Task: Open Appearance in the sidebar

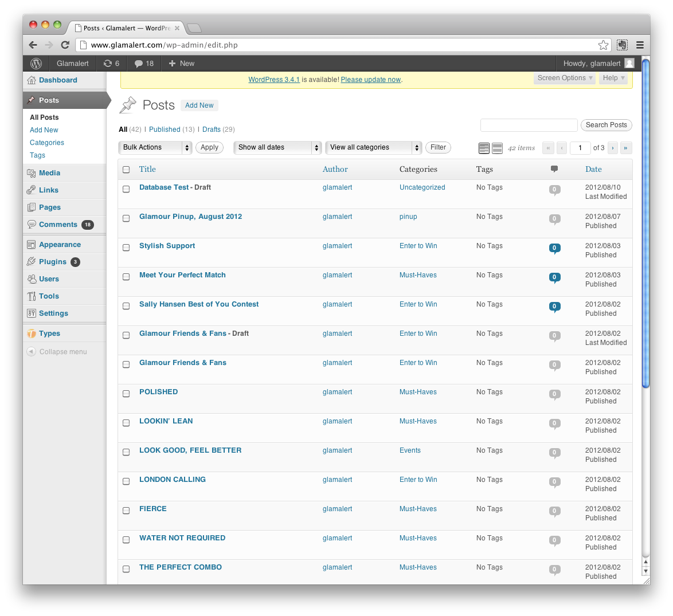Action: coord(60,245)
